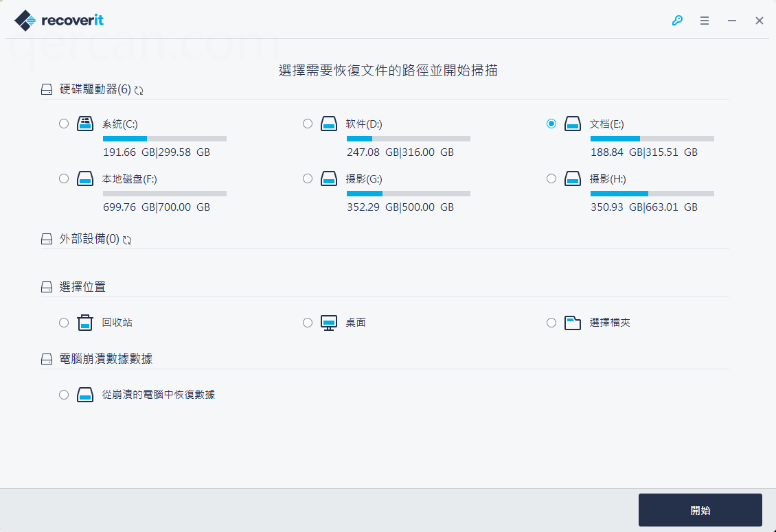Click the 摄影(H:) label
The image size is (776, 532).
pos(608,179)
